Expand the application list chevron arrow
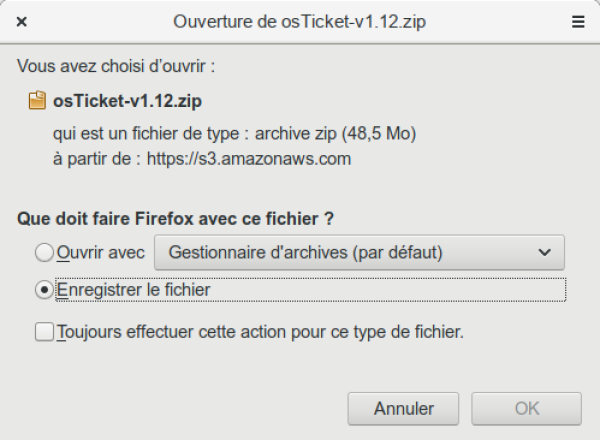Viewport: 600px width, 440px height. [544, 252]
